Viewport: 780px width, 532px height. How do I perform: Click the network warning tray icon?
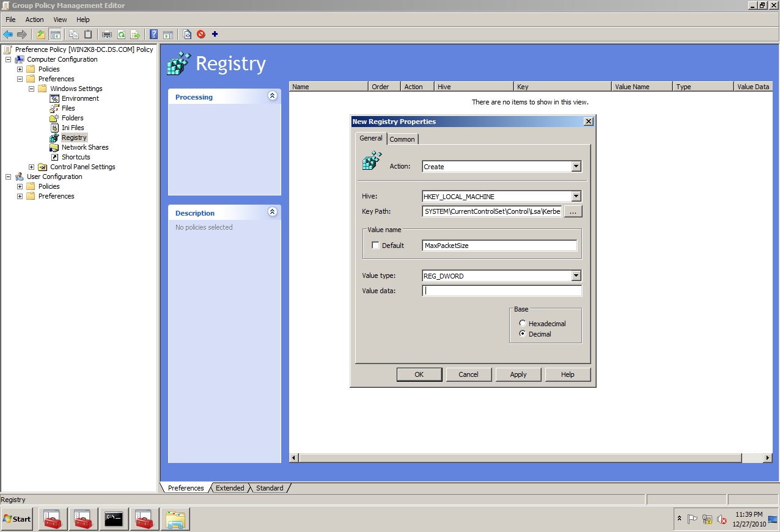coord(707,519)
